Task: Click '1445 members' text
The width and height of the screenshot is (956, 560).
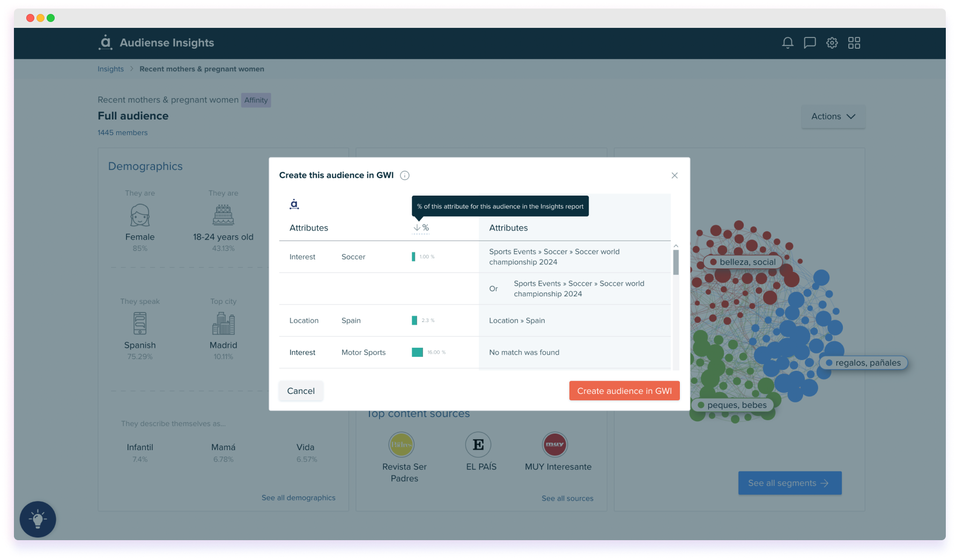Action: [x=122, y=132]
